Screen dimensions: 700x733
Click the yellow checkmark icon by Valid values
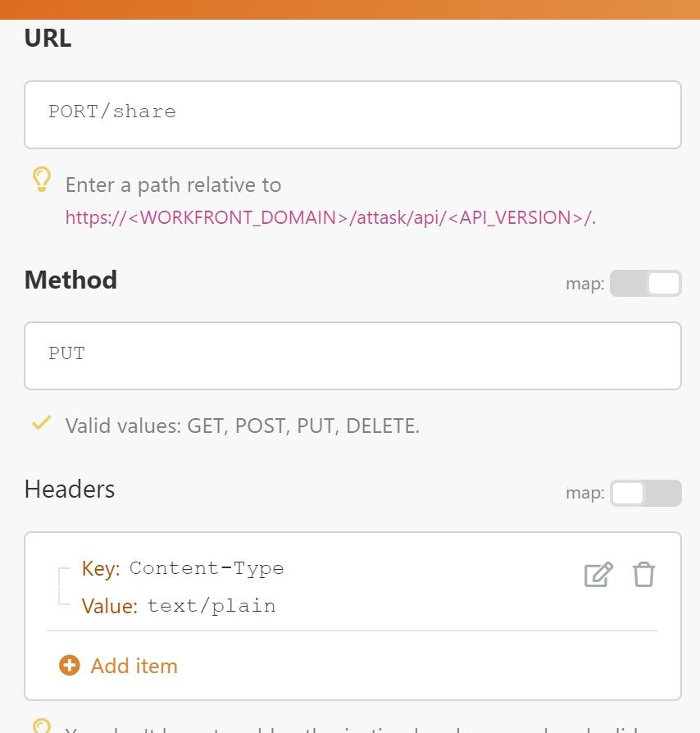[x=42, y=422]
